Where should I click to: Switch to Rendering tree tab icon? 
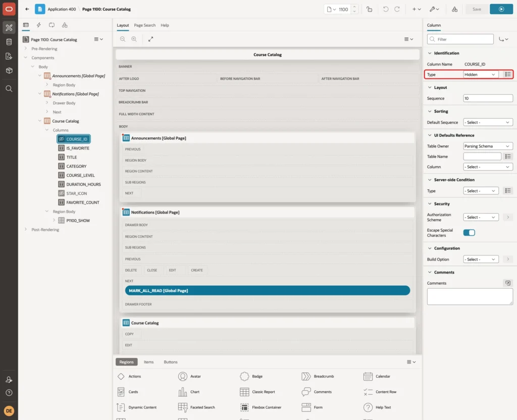tap(26, 25)
